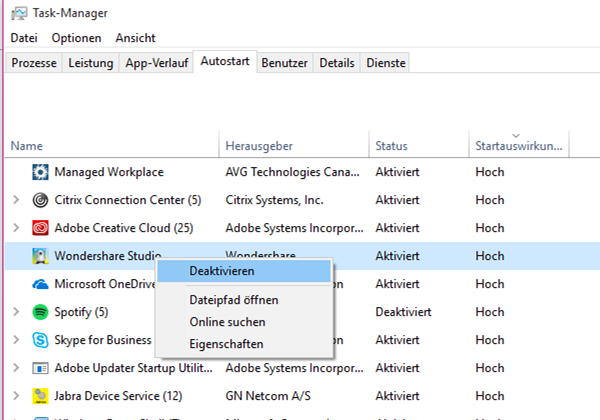Click the Managed Workplace gear icon

click(40, 172)
